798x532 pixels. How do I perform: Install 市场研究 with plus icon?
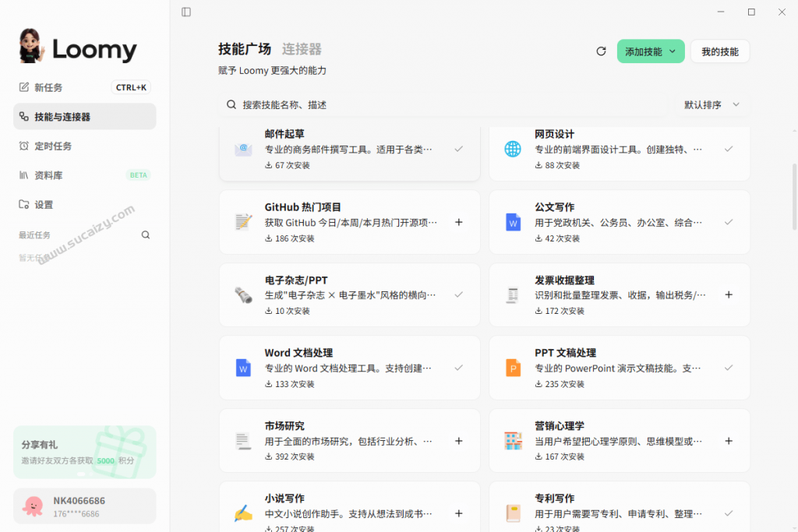(458, 441)
